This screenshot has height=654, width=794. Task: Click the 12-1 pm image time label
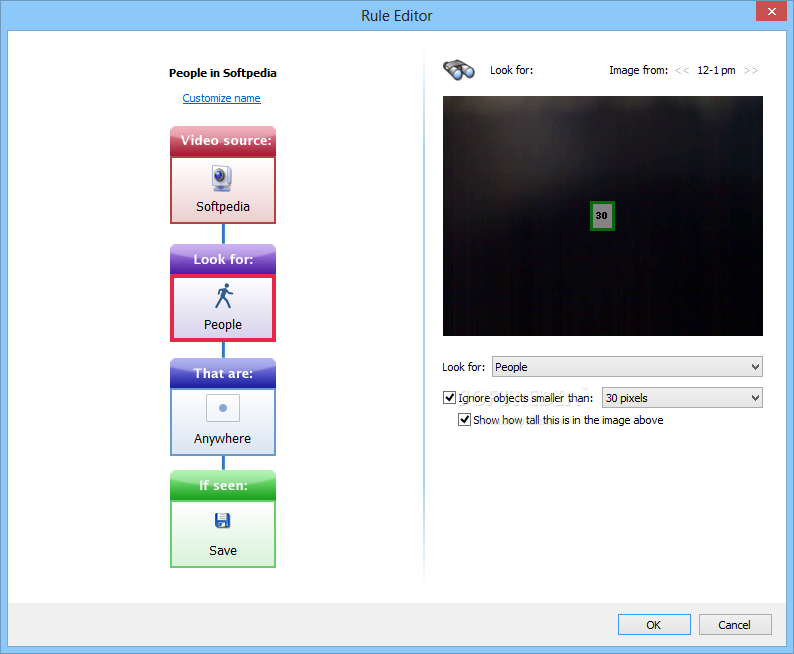(x=716, y=70)
